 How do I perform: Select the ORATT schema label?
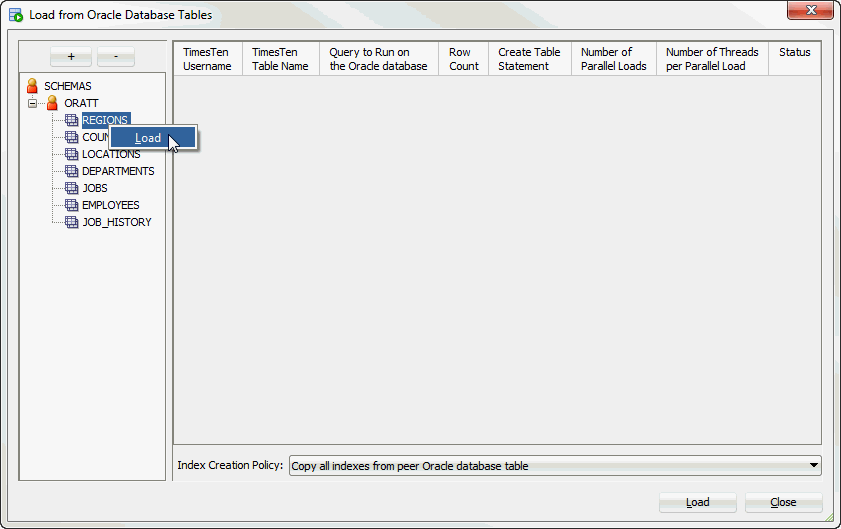(82, 102)
